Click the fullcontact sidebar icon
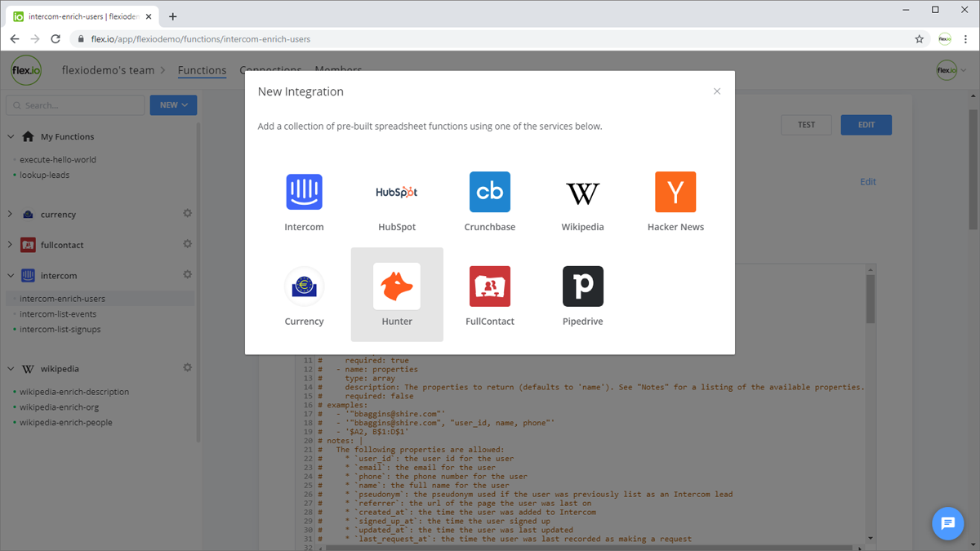980x551 pixels. point(28,245)
